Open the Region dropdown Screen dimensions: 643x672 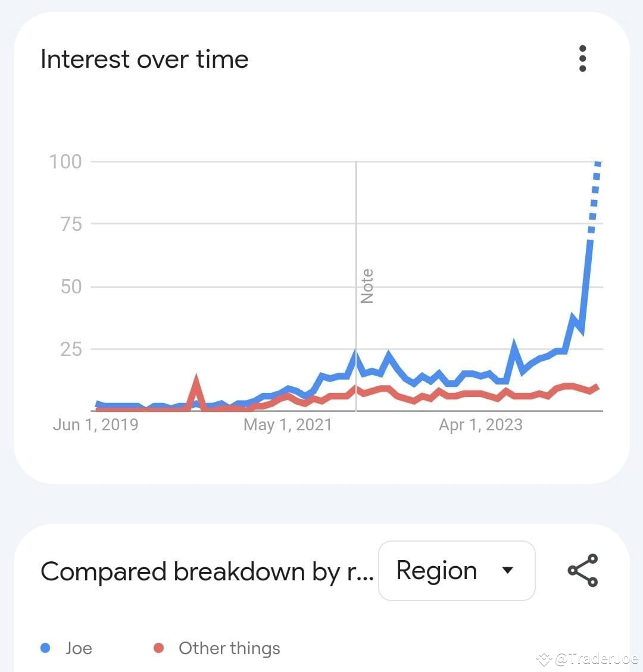point(456,570)
